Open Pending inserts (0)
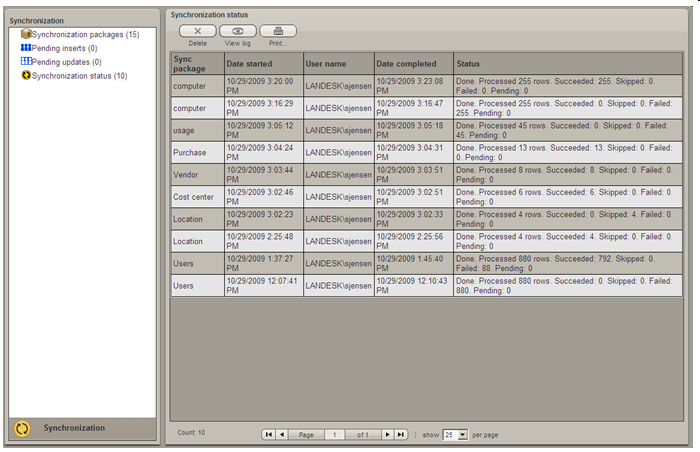This screenshot has width=700, height=452. coord(64,48)
